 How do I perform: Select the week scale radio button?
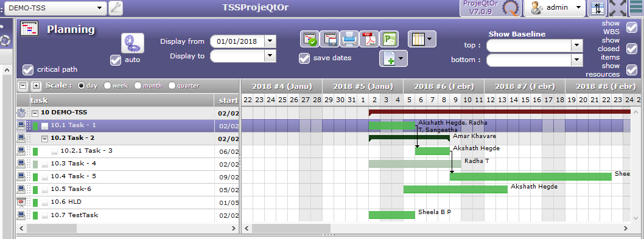[107, 86]
